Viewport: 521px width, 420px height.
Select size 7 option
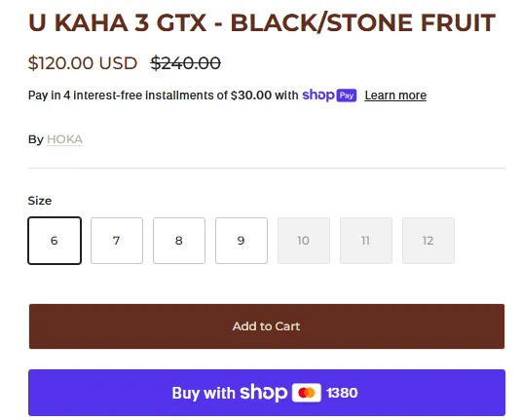[x=117, y=241]
